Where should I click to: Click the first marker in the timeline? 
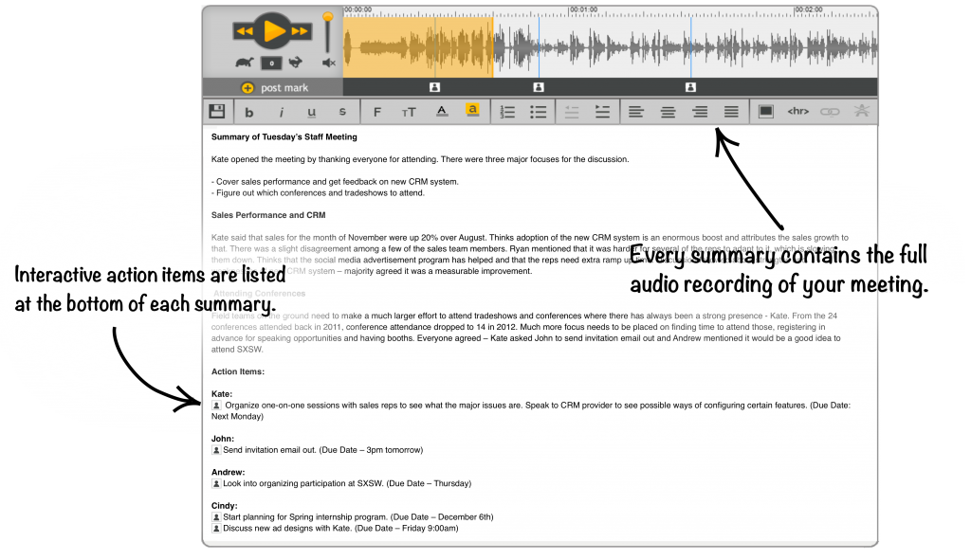click(x=434, y=87)
